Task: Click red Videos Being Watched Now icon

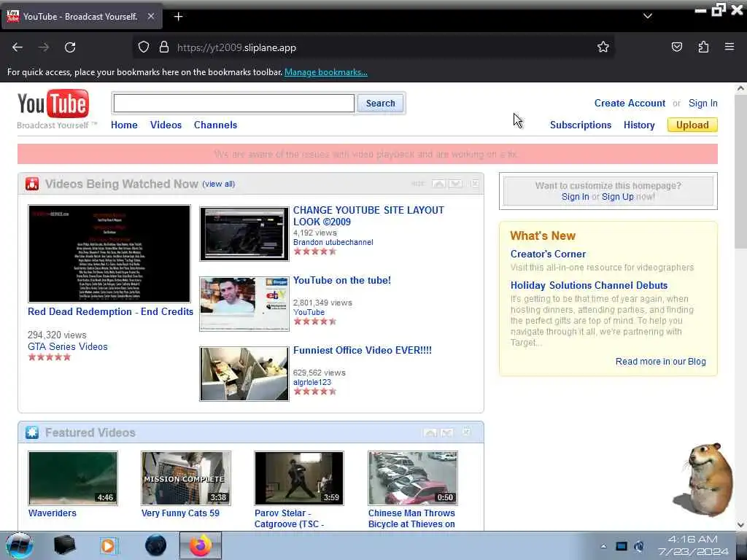Action: pyautogui.click(x=32, y=184)
